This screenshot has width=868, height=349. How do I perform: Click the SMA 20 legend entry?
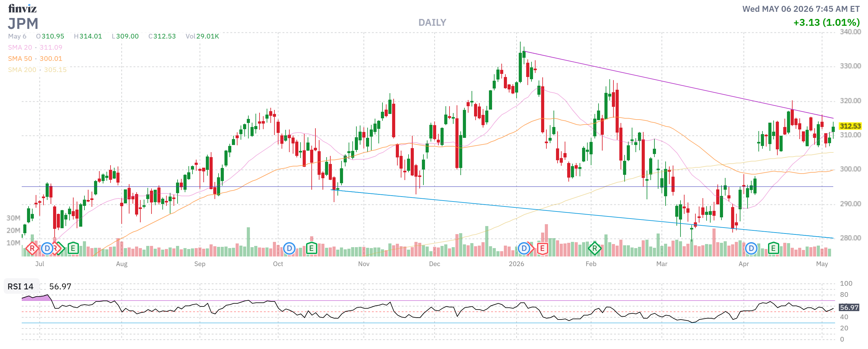(35, 48)
